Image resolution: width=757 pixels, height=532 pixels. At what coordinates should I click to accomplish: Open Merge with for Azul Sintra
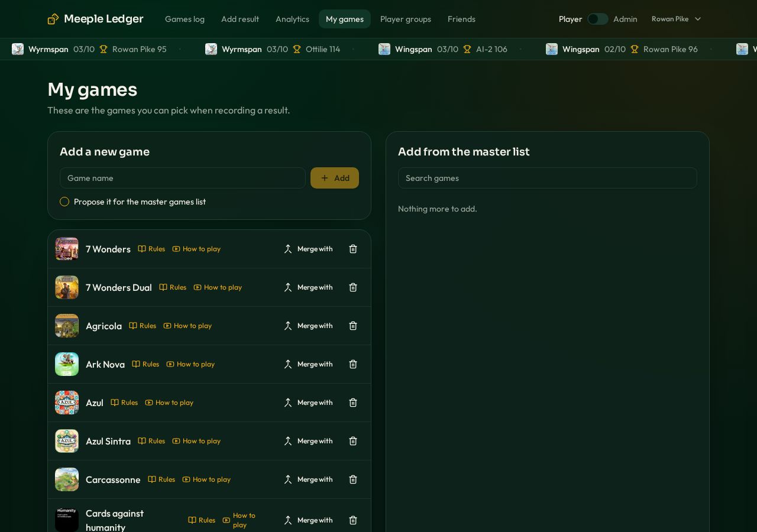308,441
